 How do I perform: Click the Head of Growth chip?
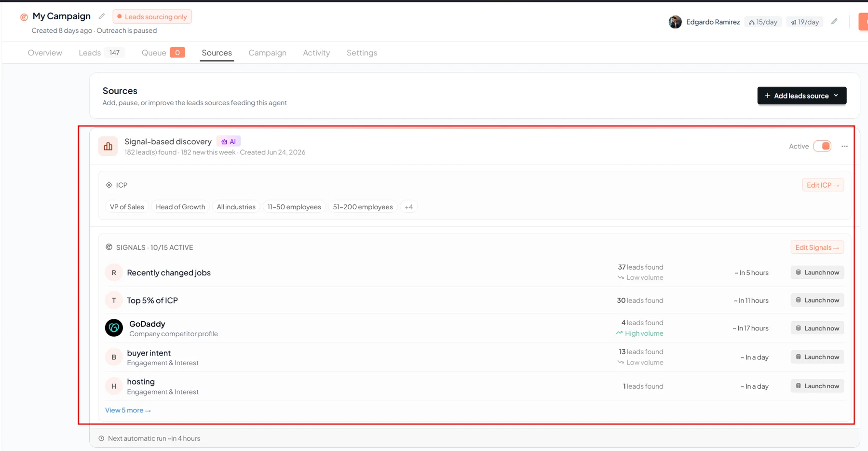pos(180,207)
